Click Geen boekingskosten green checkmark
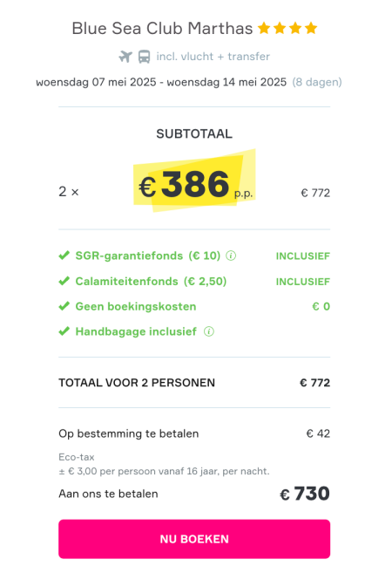The width and height of the screenshot is (392, 566). [64, 306]
